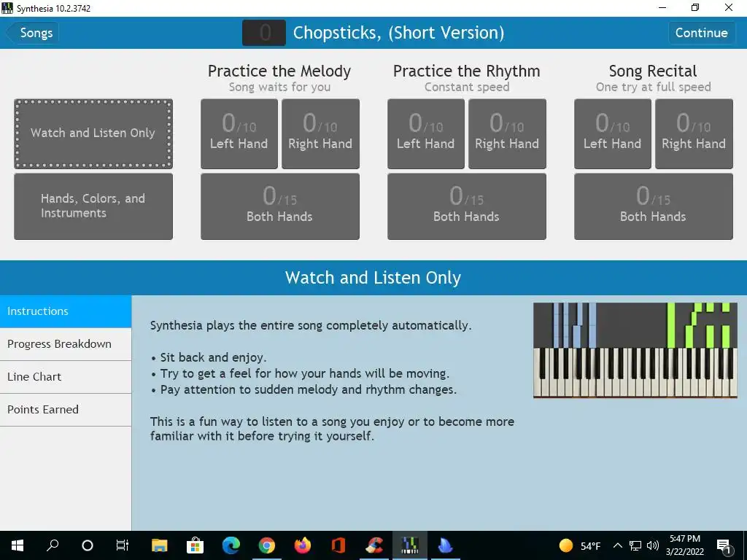Image resolution: width=747 pixels, height=560 pixels.
Task: Choose Song Recital Left Hand
Action: 613,133
